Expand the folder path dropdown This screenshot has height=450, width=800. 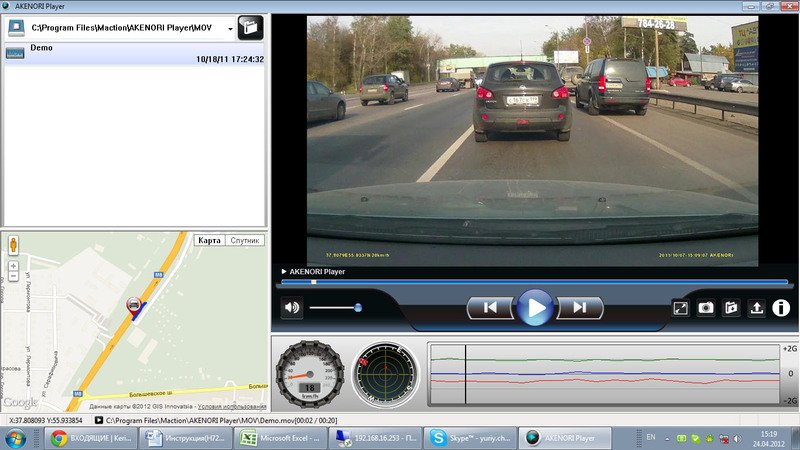(230, 29)
